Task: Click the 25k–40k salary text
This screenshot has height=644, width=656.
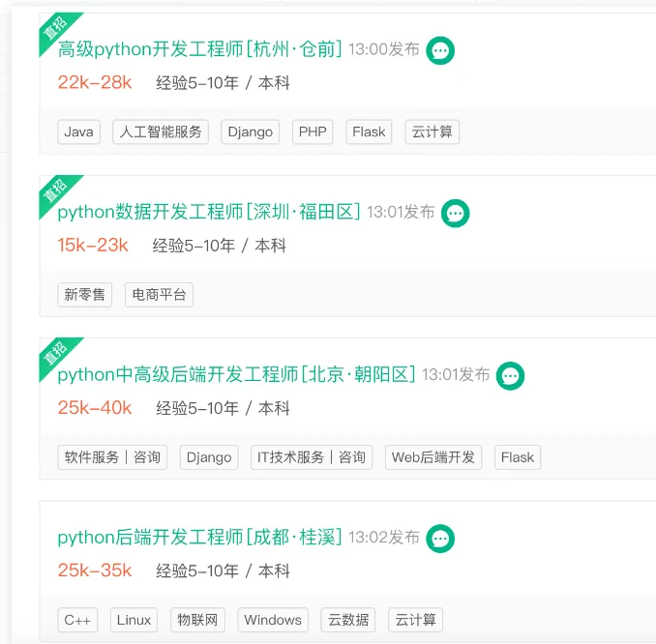Action: pos(95,408)
